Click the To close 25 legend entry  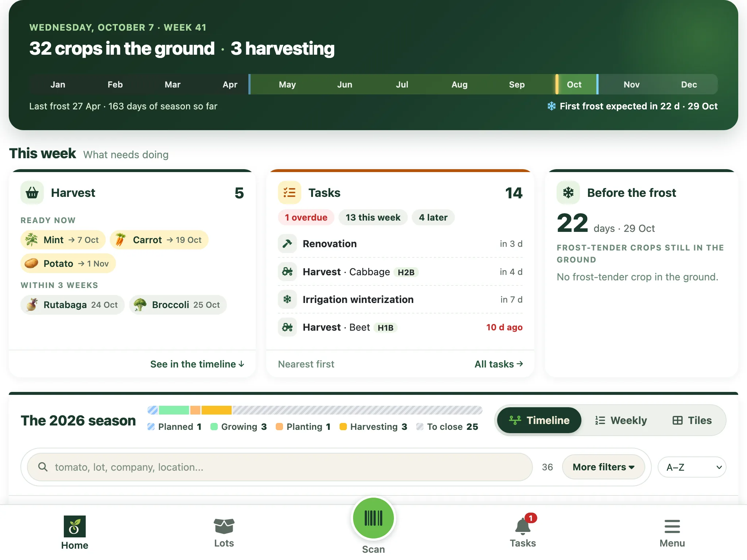pos(447,427)
